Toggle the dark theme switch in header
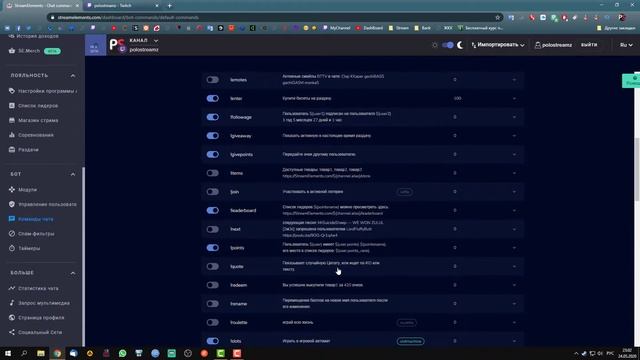The image size is (640, 360). [448, 45]
